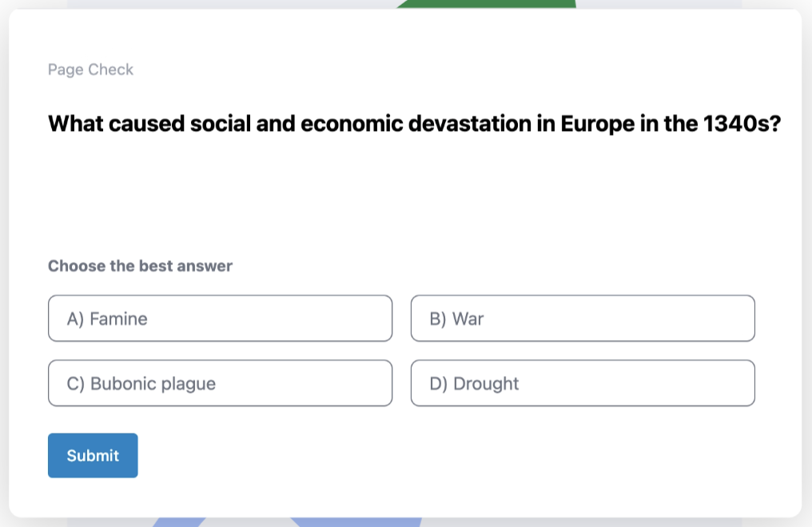
Task: Click the word 'Submit' on the button
Action: tap(93, 456)
